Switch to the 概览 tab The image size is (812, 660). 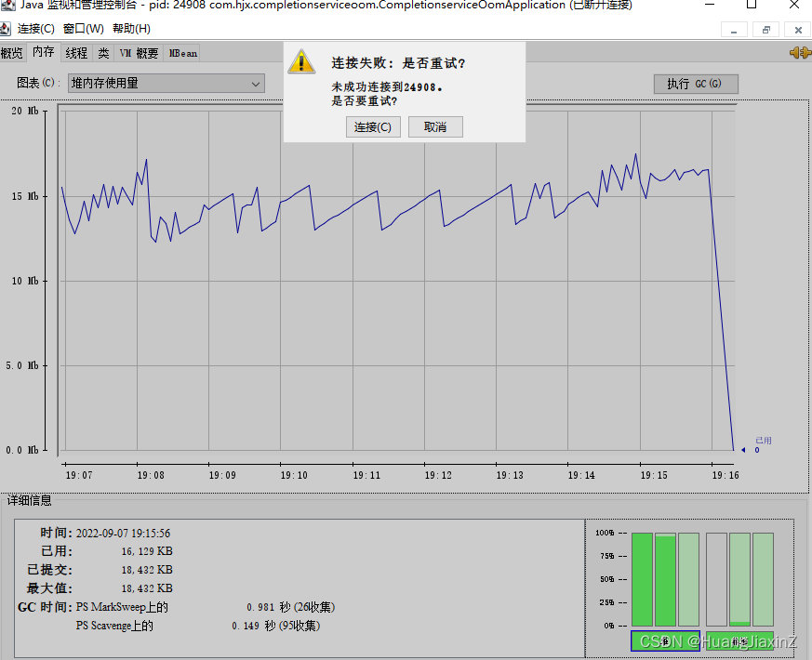pos(12,53)
